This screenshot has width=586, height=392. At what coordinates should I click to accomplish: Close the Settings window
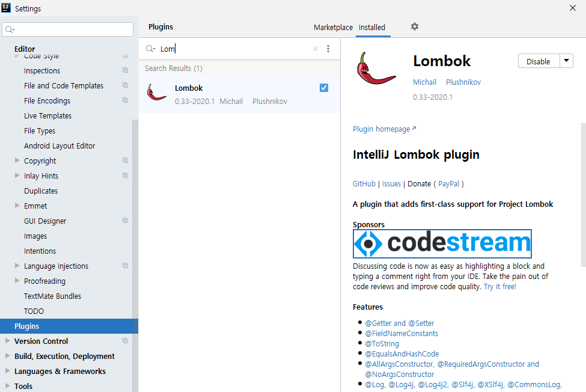coord(573,8)
